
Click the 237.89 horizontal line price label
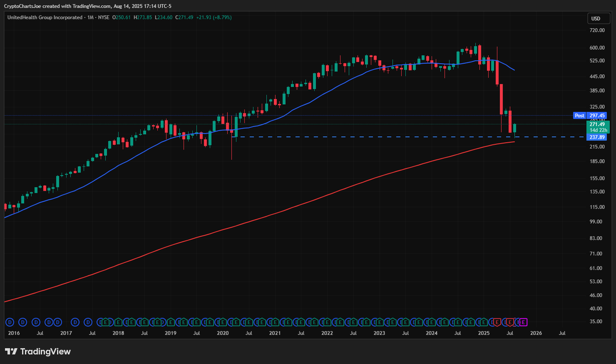pos(597,137)
